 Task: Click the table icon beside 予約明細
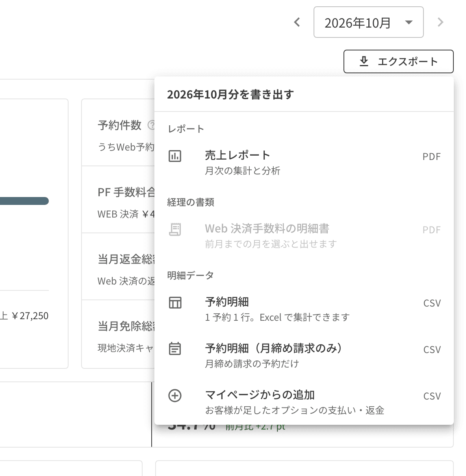click(175, 303)
